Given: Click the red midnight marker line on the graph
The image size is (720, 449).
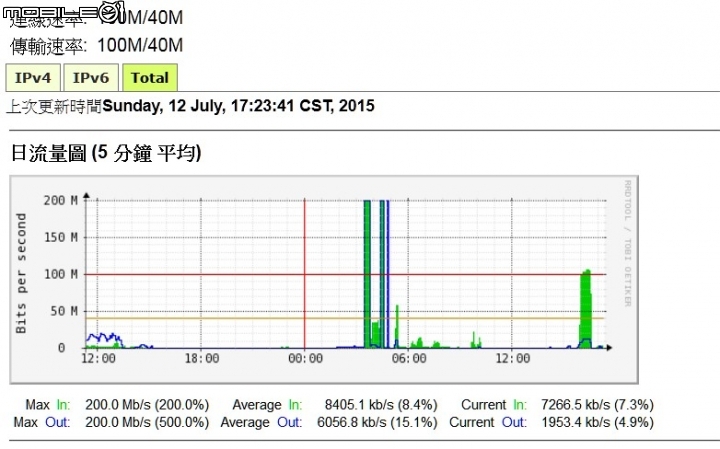Looking at the screenshot, I should click(304, 274).
